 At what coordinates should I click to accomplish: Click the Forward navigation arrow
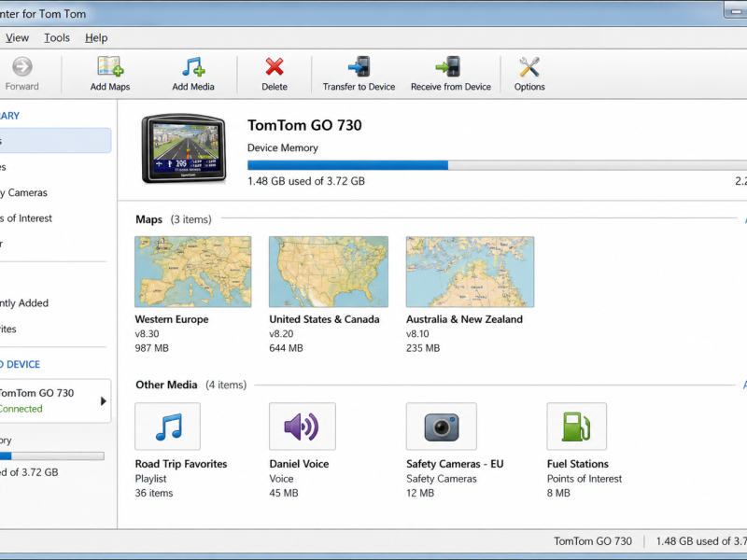(x=21, y=66)
